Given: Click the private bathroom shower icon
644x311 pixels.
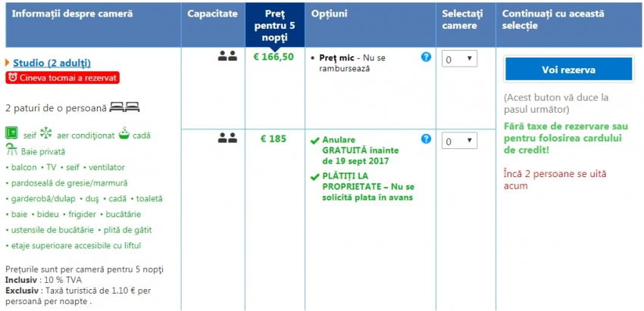Looking at the screenshot, I should coord(11,150).
